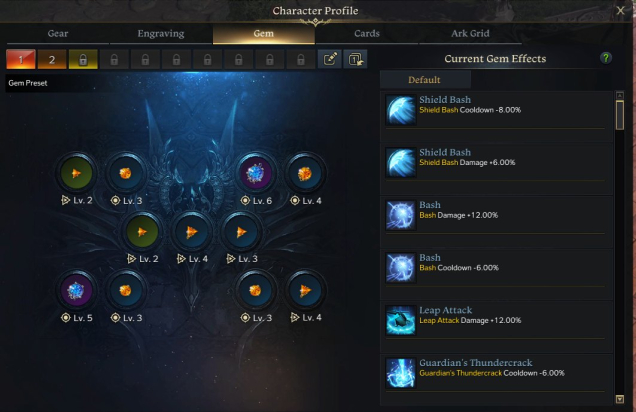Activate gem preset 1
The height and width of the screenshot is (412, 636).
pos(21,60)
